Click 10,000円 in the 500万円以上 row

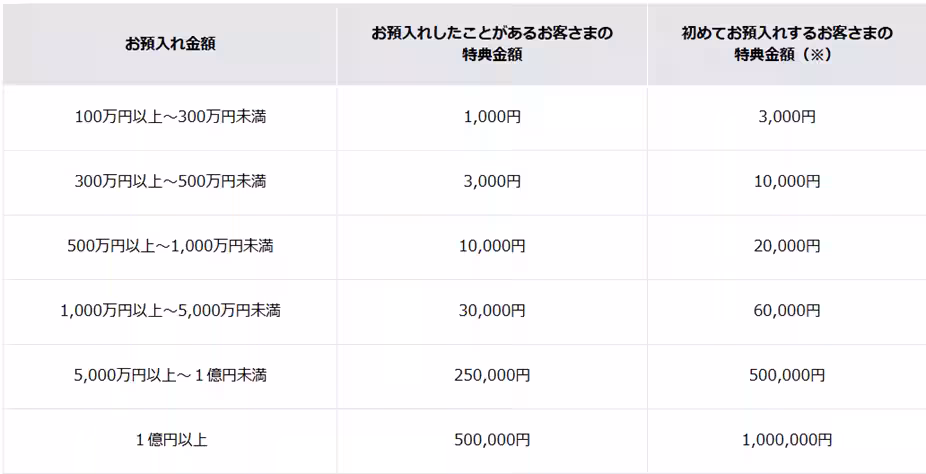point(492,246)
